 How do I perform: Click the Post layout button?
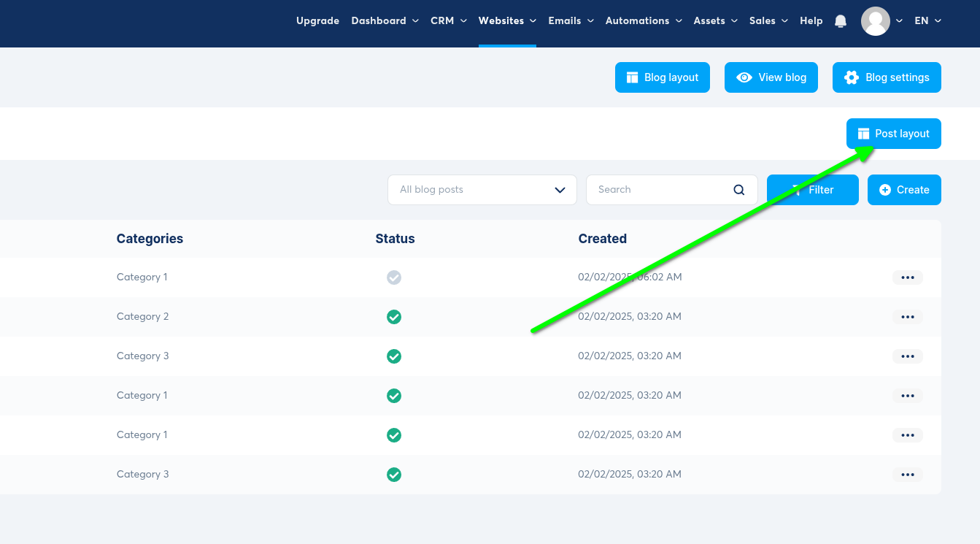tap(894, 134)
